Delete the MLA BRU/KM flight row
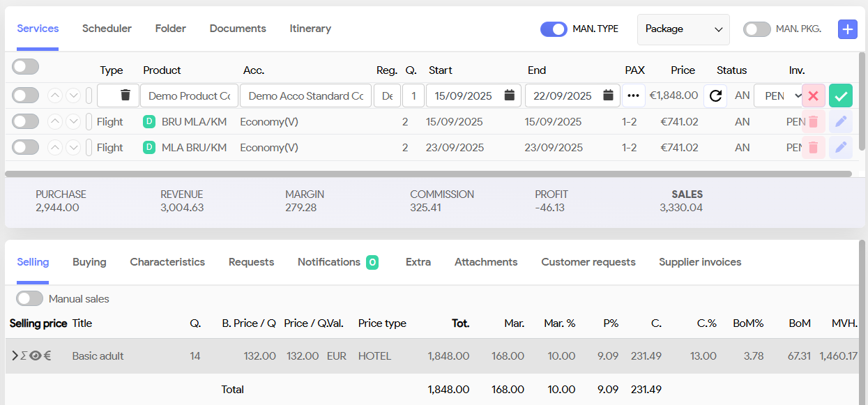Screen dimensions: 868x405 pyautogui.click(x=813, y=148)
